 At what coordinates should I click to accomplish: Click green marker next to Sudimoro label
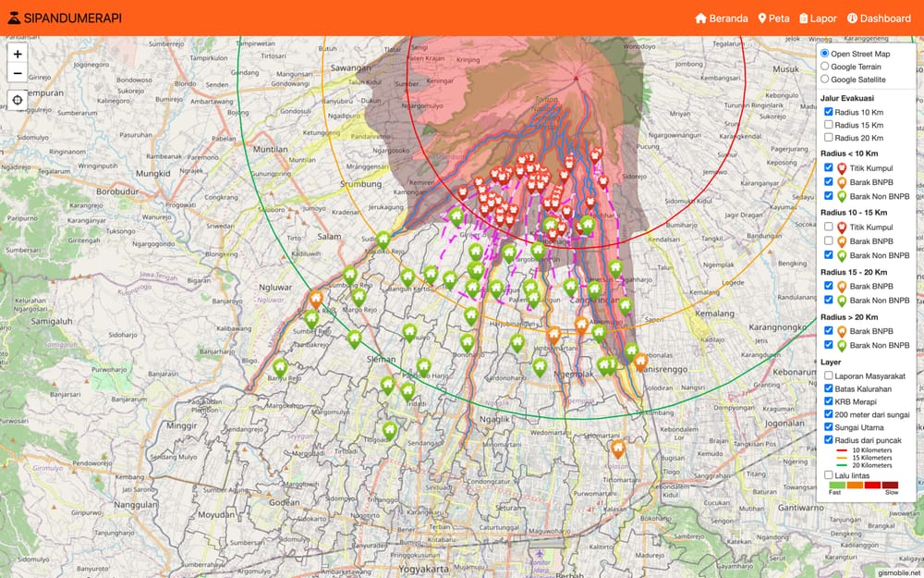[383, 240]
